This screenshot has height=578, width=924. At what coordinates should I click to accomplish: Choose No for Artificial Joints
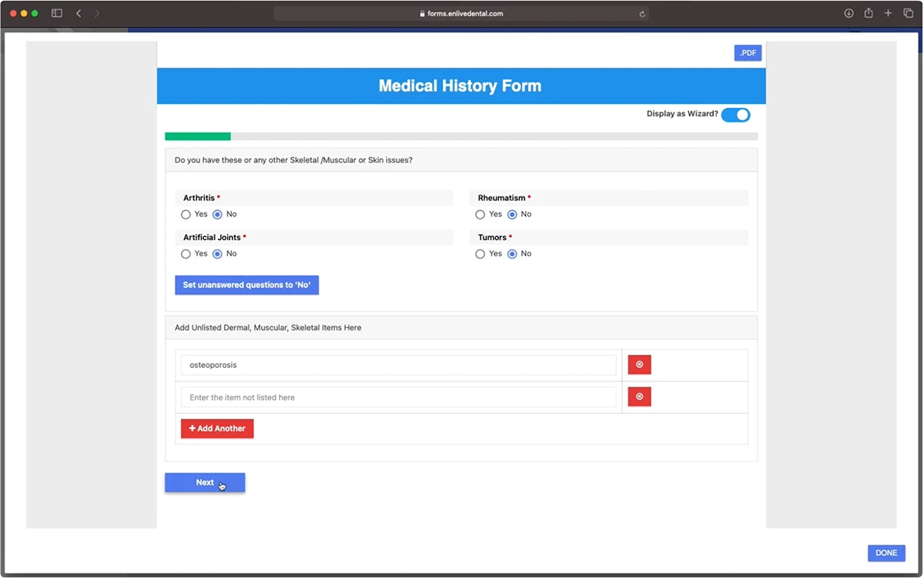pos(217,254)
